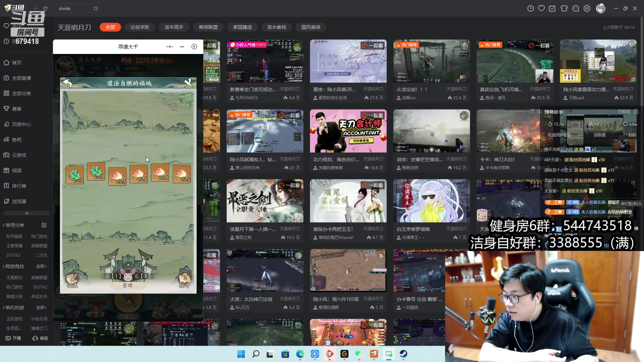This screenshot has width=644, height=362.
Task: Click the 开播 camera button
Action: pyautogui.click(x=13, y=338)
